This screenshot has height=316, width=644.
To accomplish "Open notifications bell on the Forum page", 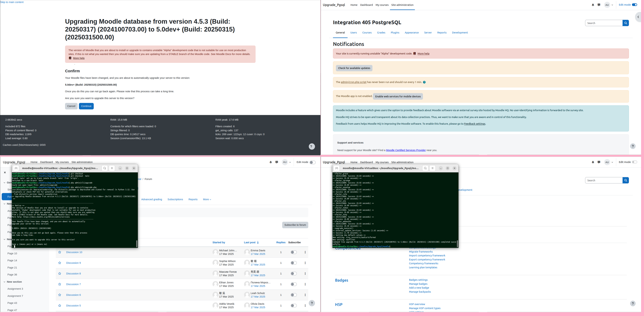I will click(271, 162).
